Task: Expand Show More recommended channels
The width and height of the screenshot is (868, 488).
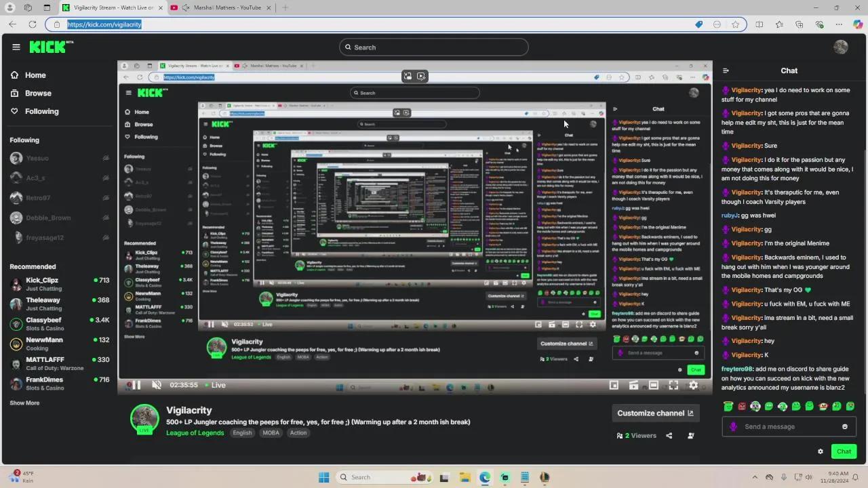Action: click(24, 403)
